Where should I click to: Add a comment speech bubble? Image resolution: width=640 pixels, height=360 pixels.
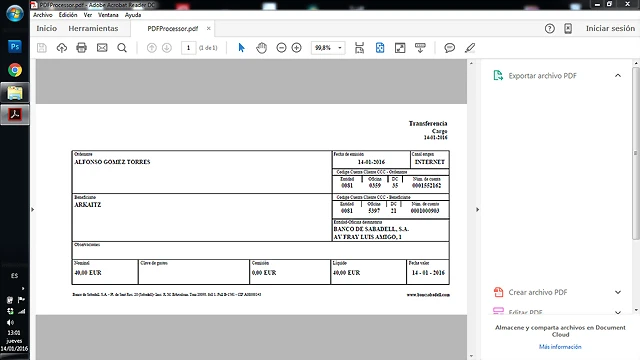click(x=449, y=48)
